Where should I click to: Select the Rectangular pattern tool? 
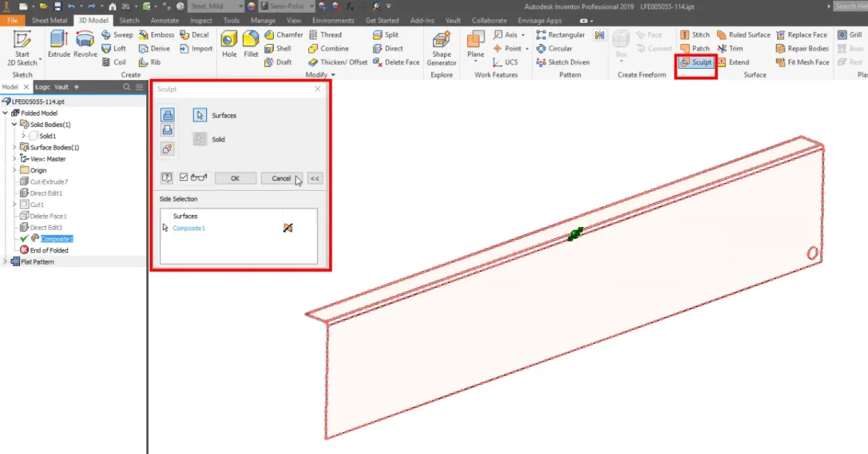[560, 35]
